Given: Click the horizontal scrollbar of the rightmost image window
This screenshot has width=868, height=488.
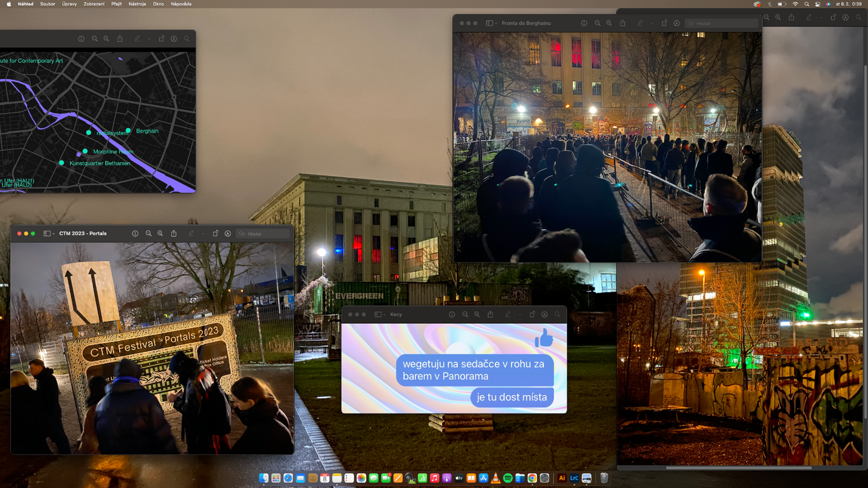Looking at the screenshot, I should 739,468.
